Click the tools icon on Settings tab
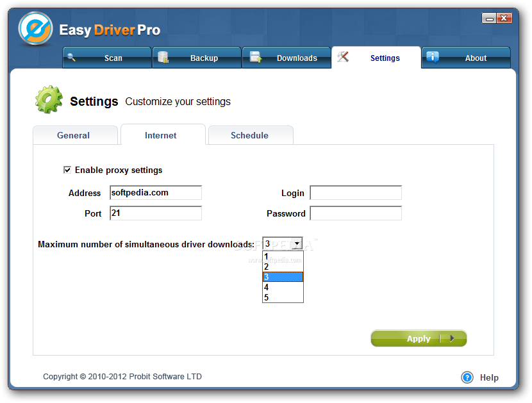Image resolution: width=532 pixels, height=403 pixels. tap(343, 56)
